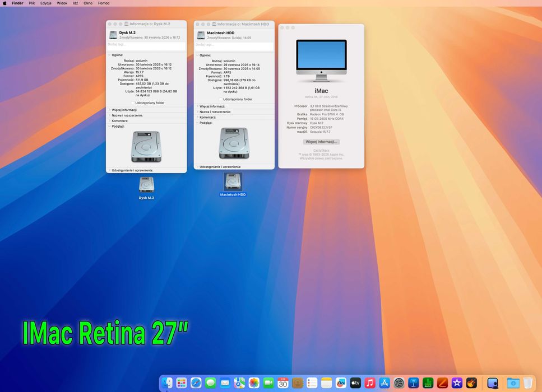
Task: Launch FaceTime from the Dock
Action: pyautogui.click(x=268, y=382)
